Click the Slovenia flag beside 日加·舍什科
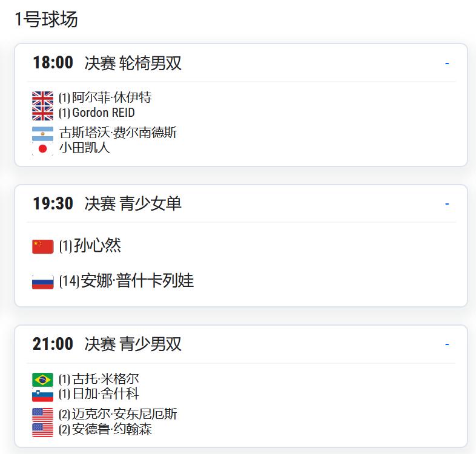The image size is (476, 454). pyautogui.click(x=42, y=395)
